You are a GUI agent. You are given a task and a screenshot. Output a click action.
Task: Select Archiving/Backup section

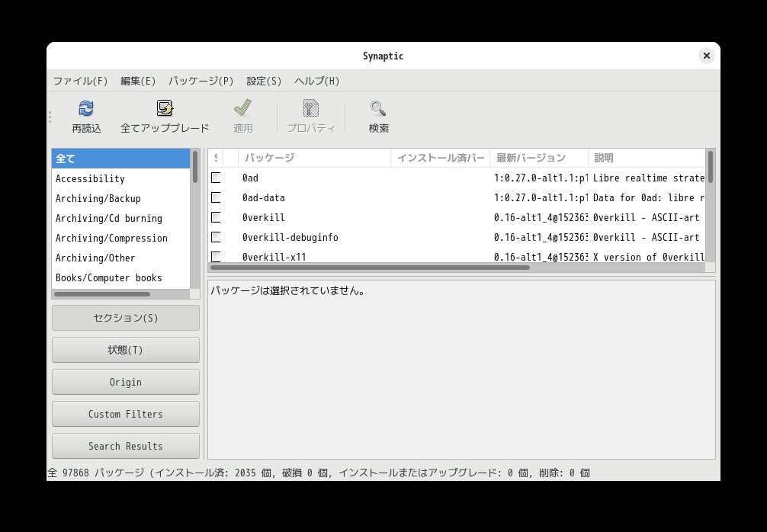[120, 198]
